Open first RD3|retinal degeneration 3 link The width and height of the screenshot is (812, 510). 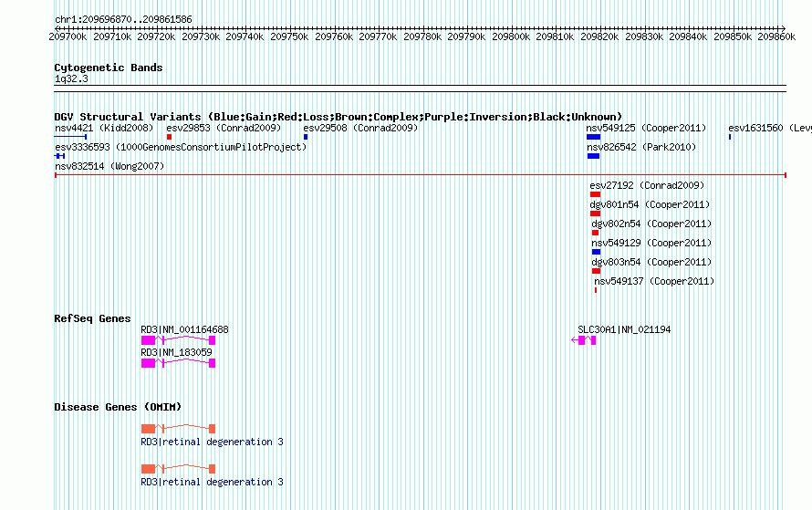(212, 442)
